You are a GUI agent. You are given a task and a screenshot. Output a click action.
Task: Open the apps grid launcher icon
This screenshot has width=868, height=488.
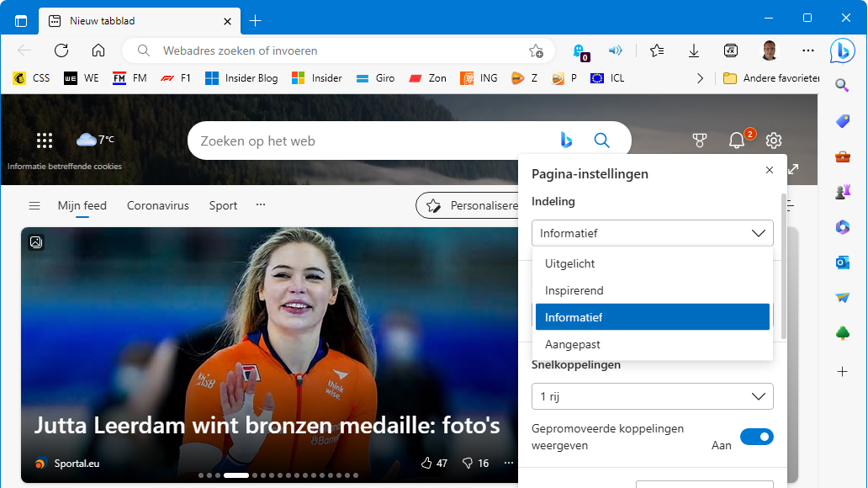pos(45,141)
